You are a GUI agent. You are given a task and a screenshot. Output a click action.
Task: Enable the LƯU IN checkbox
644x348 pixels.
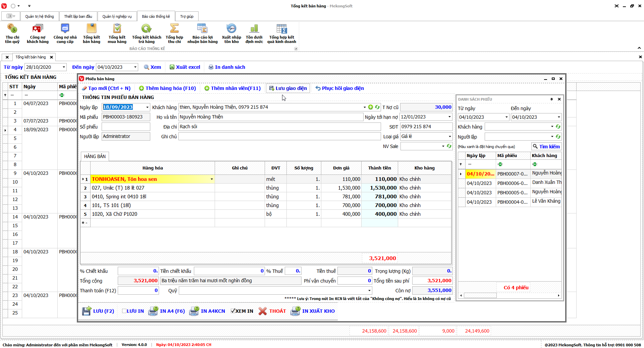124,311
